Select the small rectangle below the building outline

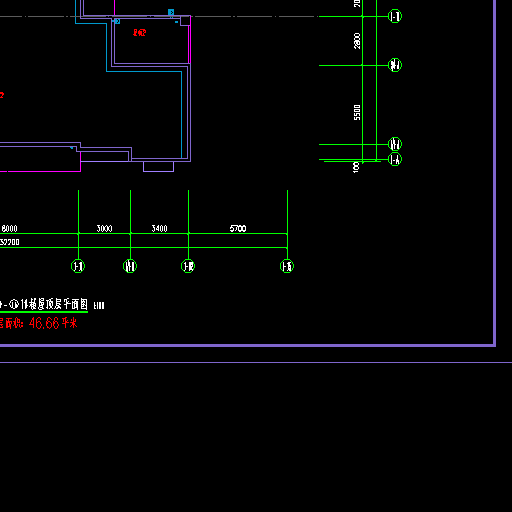coord(158,167)
